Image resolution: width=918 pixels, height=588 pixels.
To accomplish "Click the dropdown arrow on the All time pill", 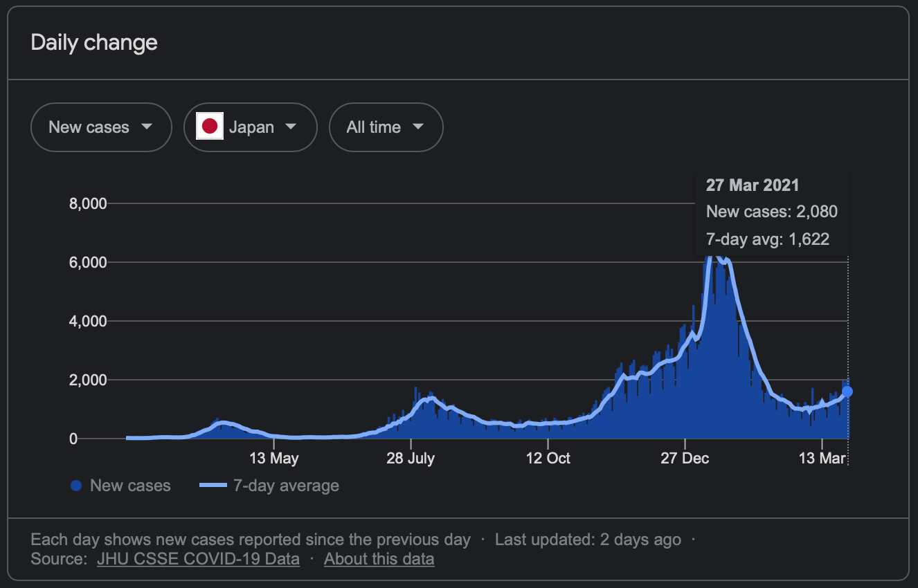I will coord(418,127).
